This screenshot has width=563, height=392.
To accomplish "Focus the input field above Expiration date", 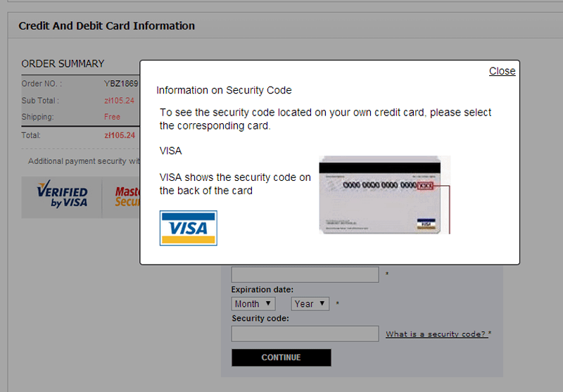I will click(x=305, y=274).
